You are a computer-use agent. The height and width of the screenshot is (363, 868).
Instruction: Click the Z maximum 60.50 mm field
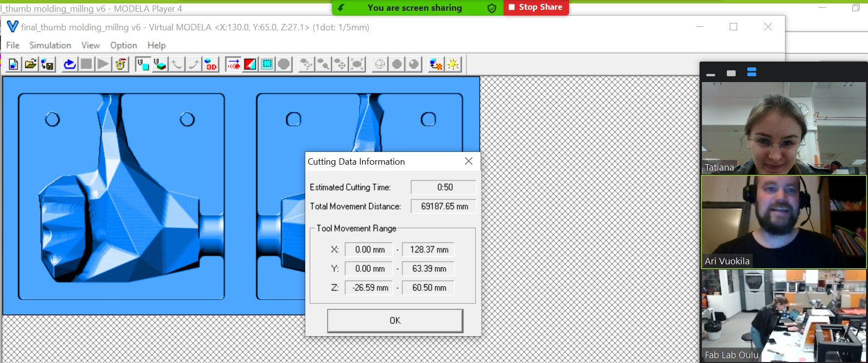coord(428,288)
